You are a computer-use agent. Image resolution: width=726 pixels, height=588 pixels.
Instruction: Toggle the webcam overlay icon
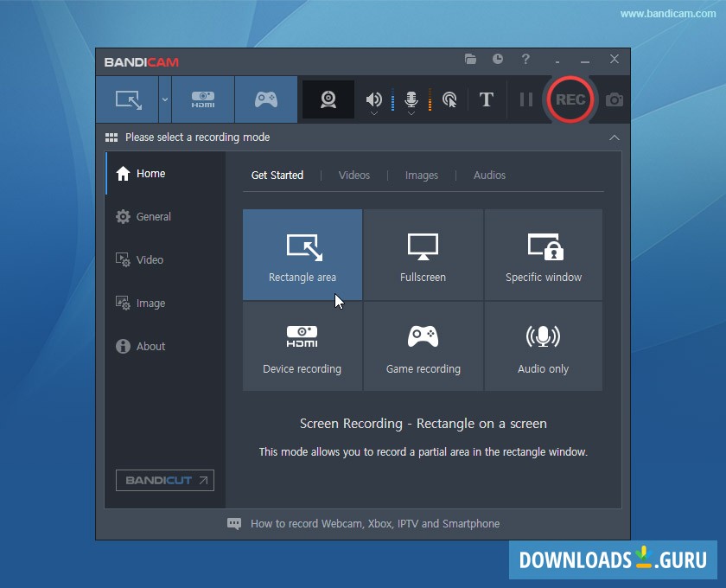coord(328,99)
